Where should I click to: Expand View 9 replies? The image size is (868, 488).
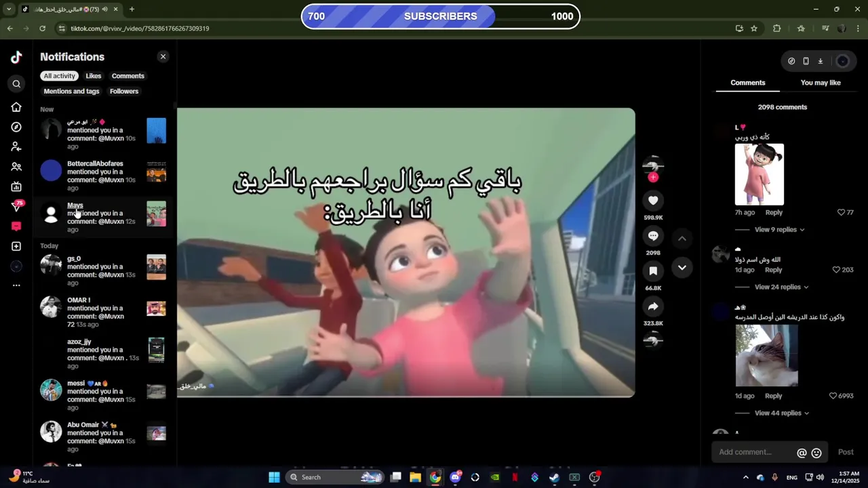click(x=779, y=230)
